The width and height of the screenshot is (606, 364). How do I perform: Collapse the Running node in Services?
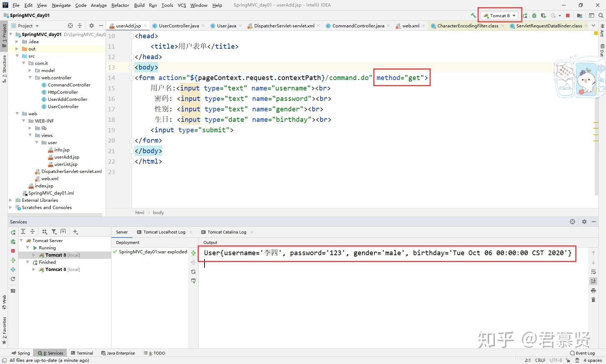[x=28, y=248]
